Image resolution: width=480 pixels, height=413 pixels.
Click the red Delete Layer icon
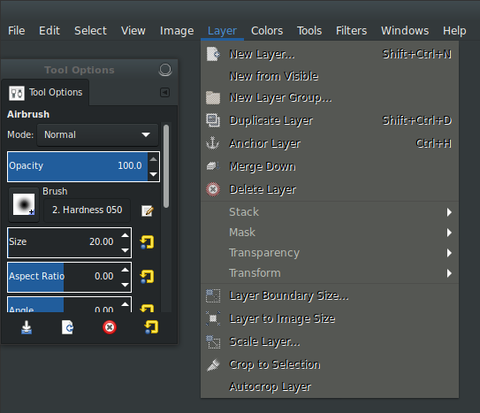point(213,189)
